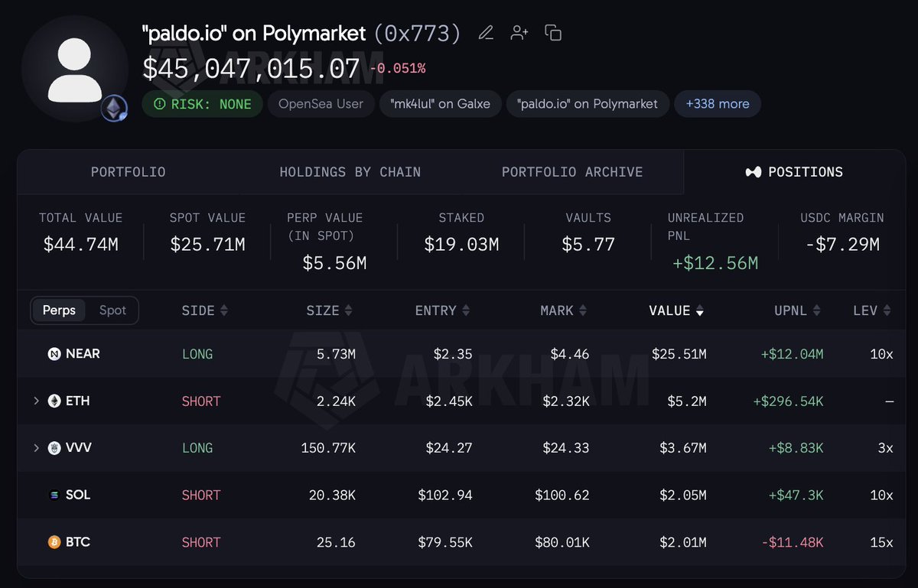
Task: Click the BTC entry $79.55K cell
Action: coord(445,542)
